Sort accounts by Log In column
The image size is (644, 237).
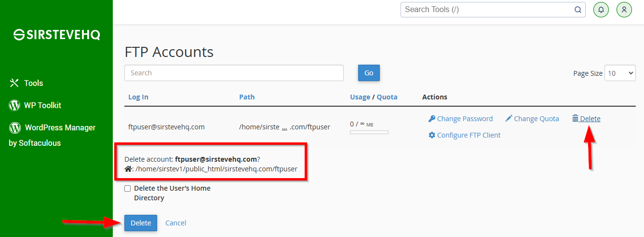pos(138,97)
